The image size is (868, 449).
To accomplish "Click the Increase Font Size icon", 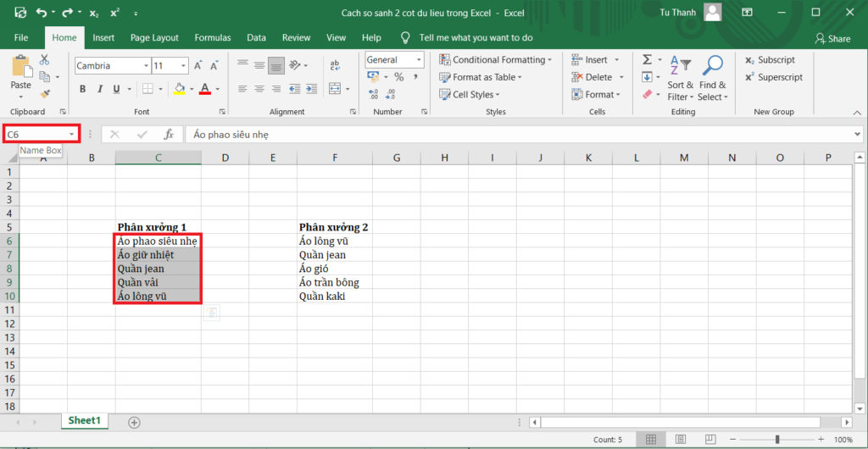I will tap(199, 65).
